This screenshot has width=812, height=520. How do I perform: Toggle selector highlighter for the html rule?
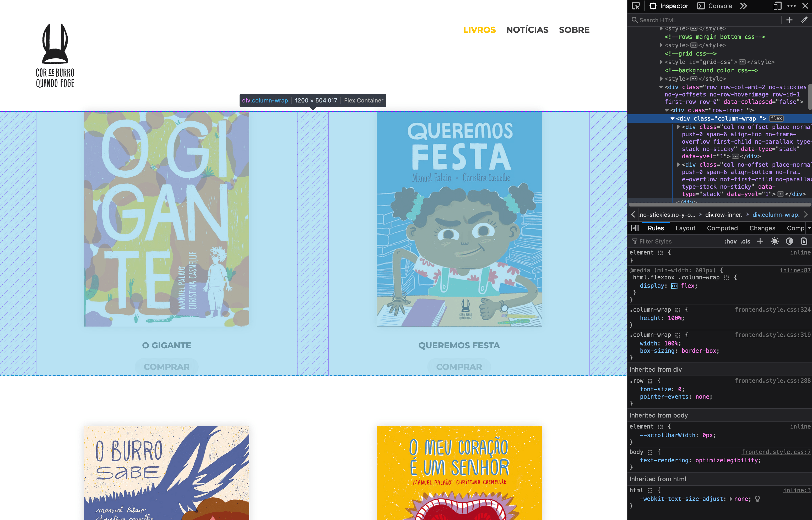pos(650,490)
